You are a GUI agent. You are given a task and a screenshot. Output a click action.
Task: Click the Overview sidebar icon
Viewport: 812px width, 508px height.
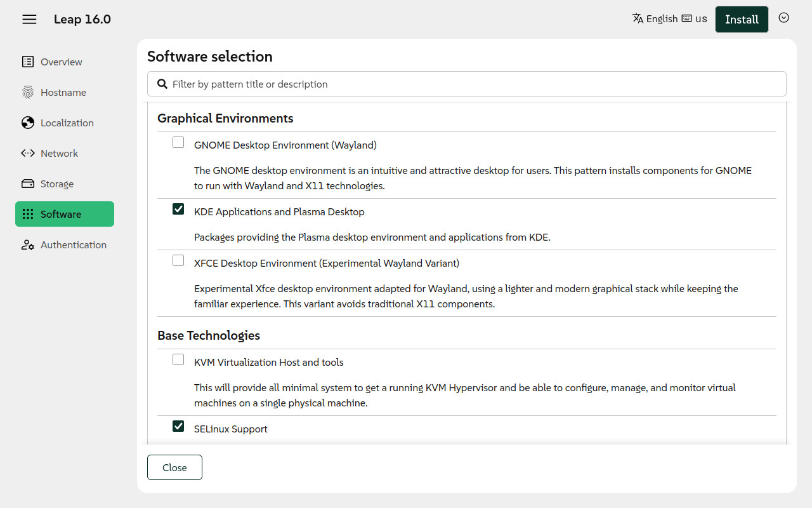pyautogui.click(x=28, y=62)
